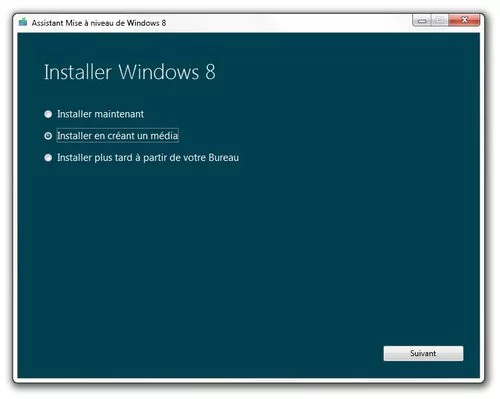Viewport: 500px width, 399px height.
Task: Click the Windows 8 assistant title bar icon
Action: click(x=23, y=22)
